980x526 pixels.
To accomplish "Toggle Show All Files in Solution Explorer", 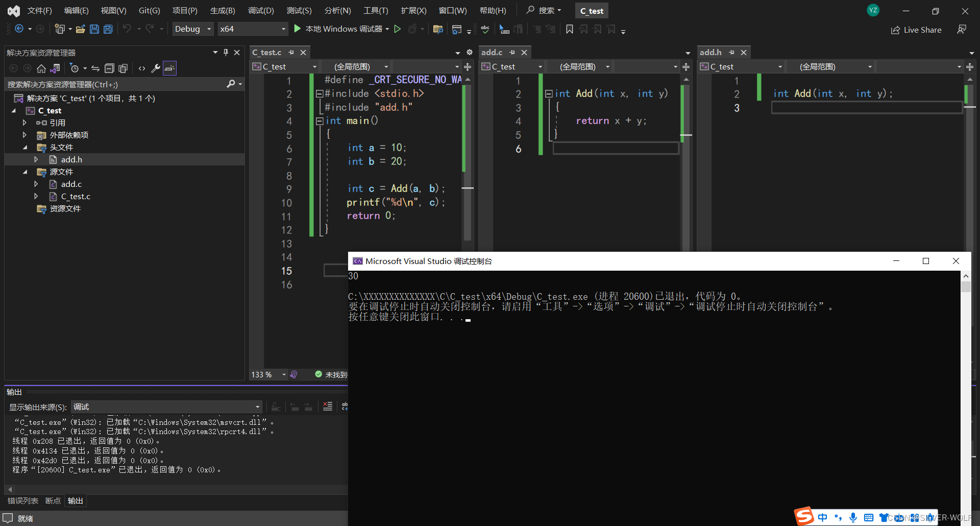I will coord(123,68).
